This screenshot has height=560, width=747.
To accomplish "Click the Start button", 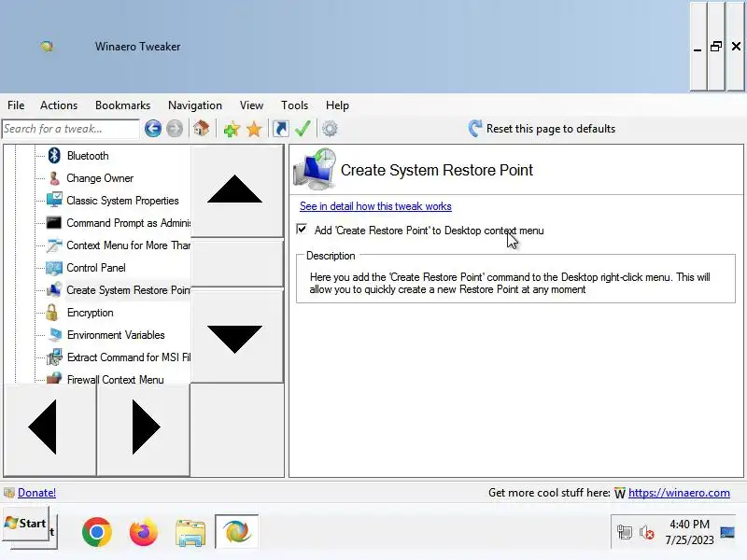I will (26, 524).
